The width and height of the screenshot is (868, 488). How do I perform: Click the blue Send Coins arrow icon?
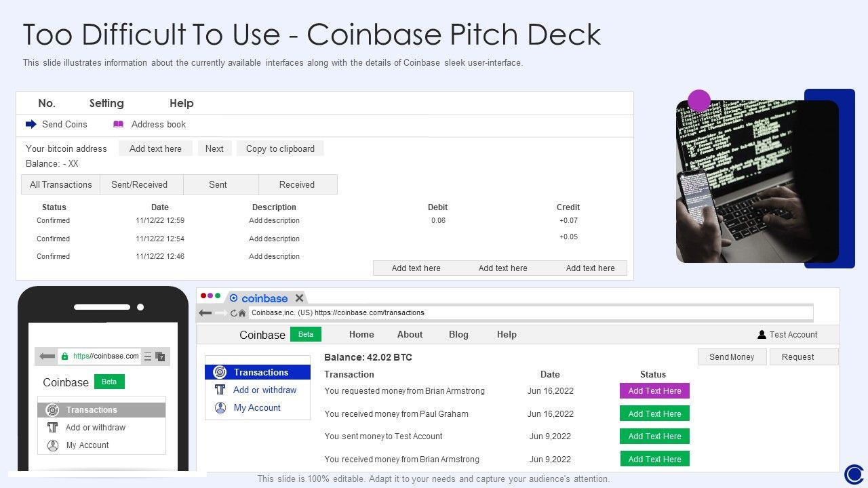pyautogui.click(x=31, y=124)
